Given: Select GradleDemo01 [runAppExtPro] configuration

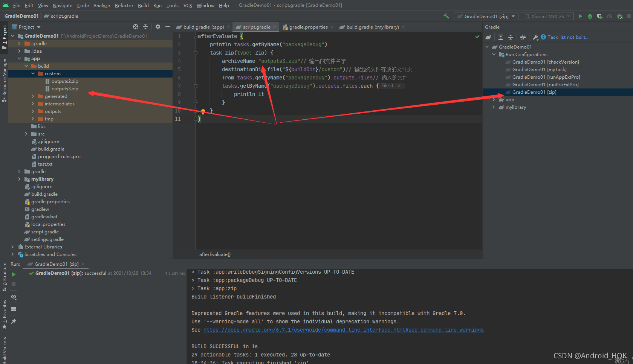Looking at the screenshot, I should [x=546, y=77].
